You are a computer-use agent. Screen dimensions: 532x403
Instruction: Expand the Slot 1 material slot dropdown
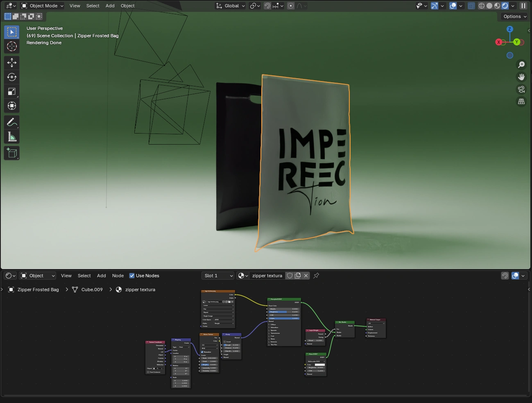(218, 276)
